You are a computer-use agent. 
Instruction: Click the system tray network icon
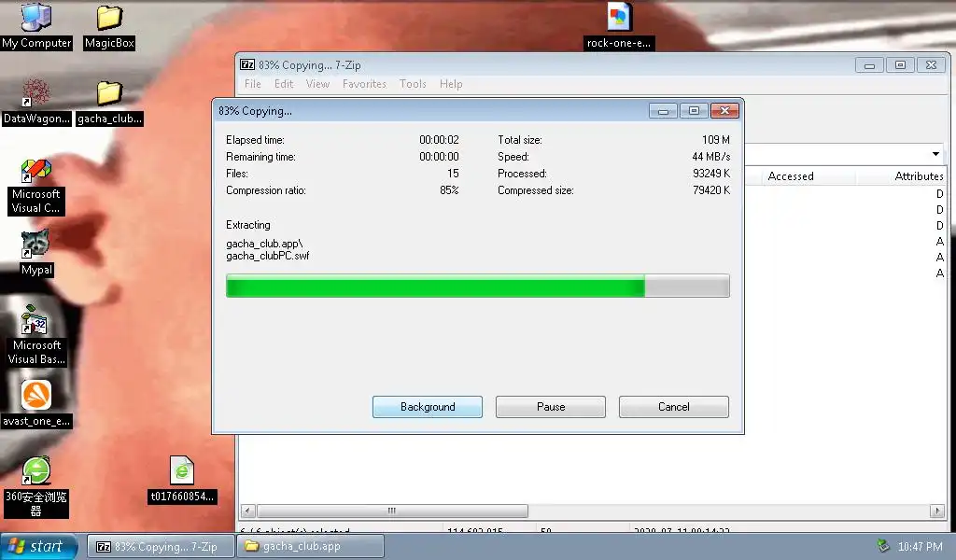click(x=882, y=545)
